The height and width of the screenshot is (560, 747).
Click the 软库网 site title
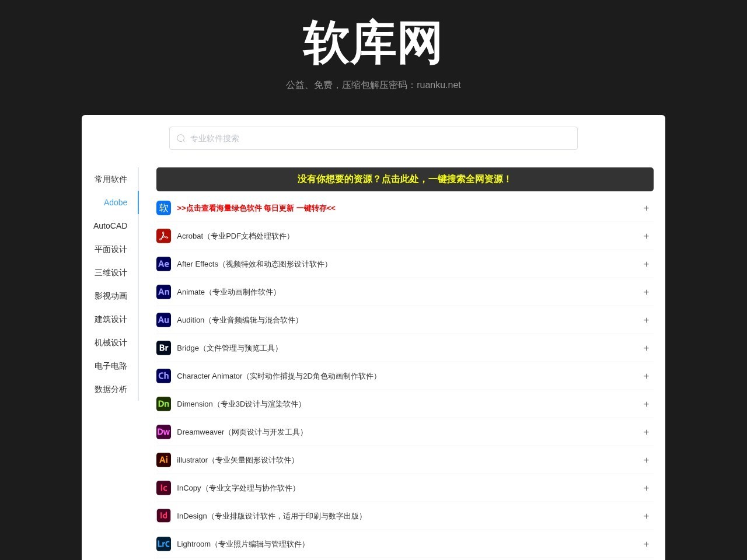tap(373, 44)
